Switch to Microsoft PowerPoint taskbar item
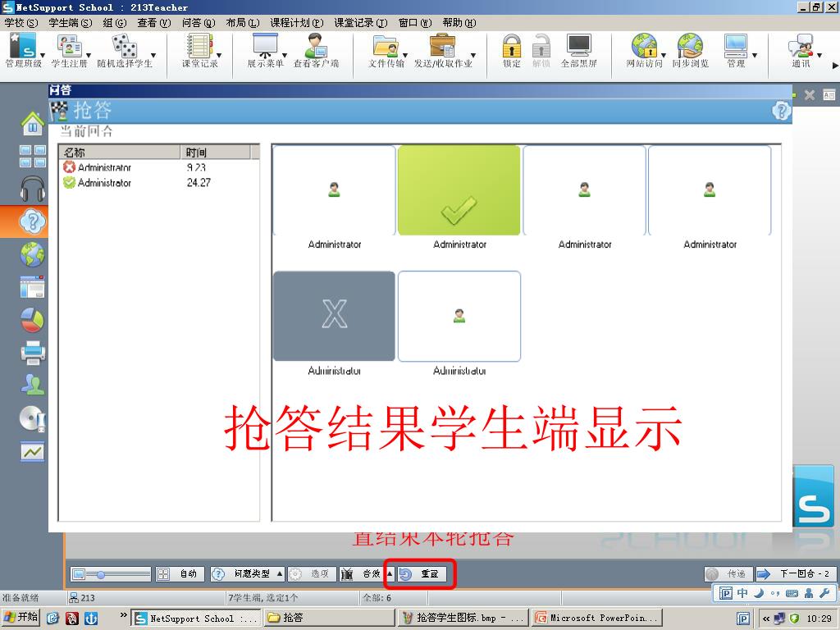This screenshot has height=630, width=840. (x=597, y=618)
